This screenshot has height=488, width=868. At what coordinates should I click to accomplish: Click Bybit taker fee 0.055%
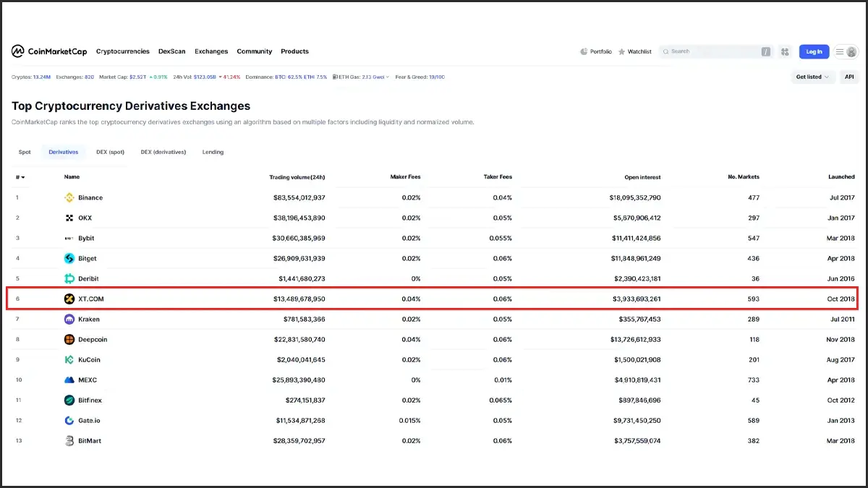501,238
